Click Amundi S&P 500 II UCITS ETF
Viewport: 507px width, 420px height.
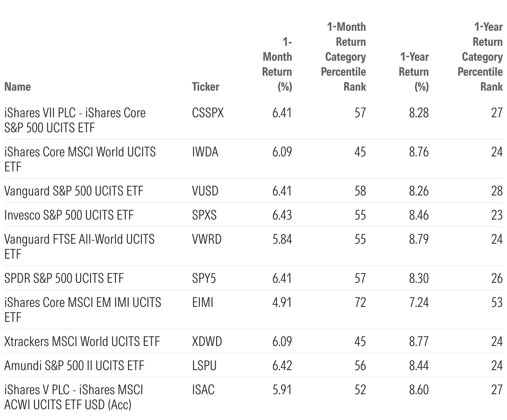coord(74,366)
